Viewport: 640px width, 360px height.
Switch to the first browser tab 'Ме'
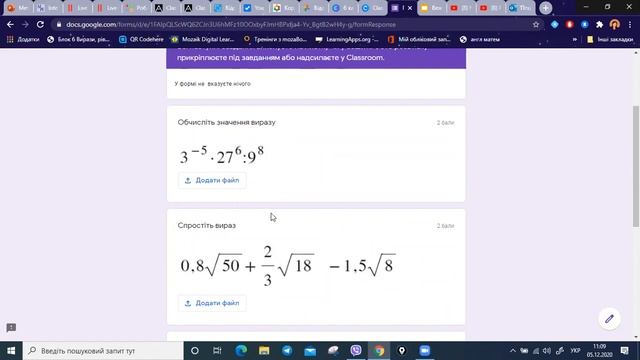(18, 8)
